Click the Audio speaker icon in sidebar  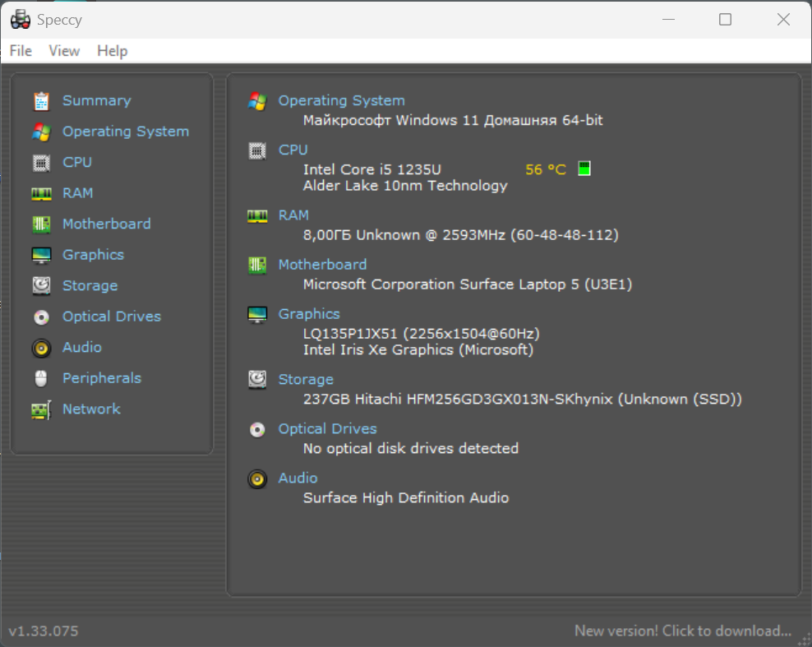(x=41, y=348)
